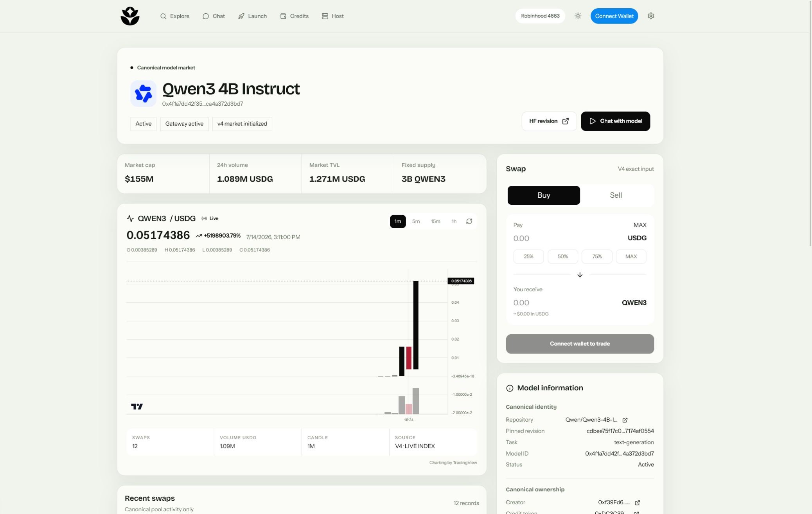This screenshot has width=812, height=514.
Task: Click the TradingView logo on chart
Action: click(x=137, y=406)
